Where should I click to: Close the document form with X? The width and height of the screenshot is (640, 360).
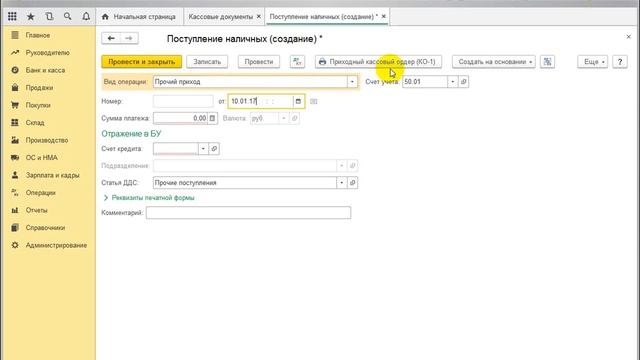pyautogui.click(x=629, y=37)
